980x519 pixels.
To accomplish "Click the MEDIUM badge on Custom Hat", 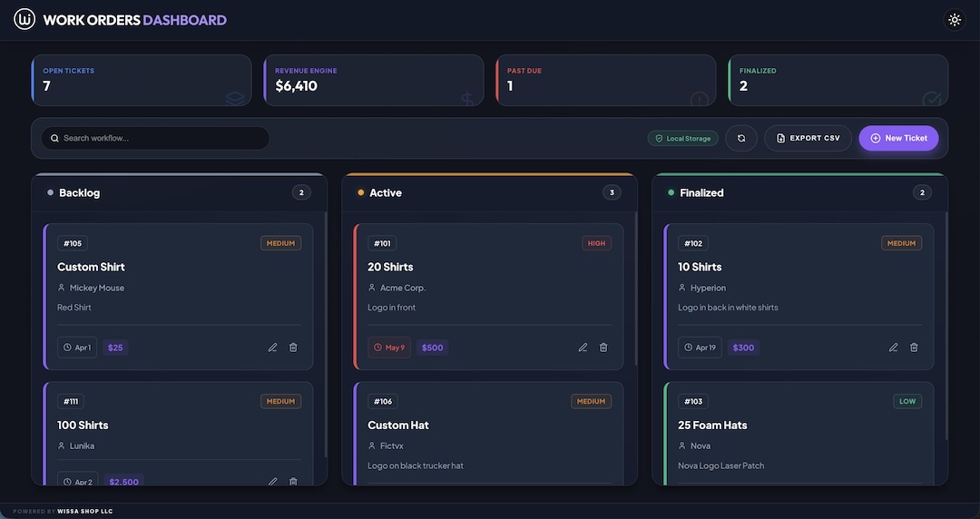I will pos(592,401).
